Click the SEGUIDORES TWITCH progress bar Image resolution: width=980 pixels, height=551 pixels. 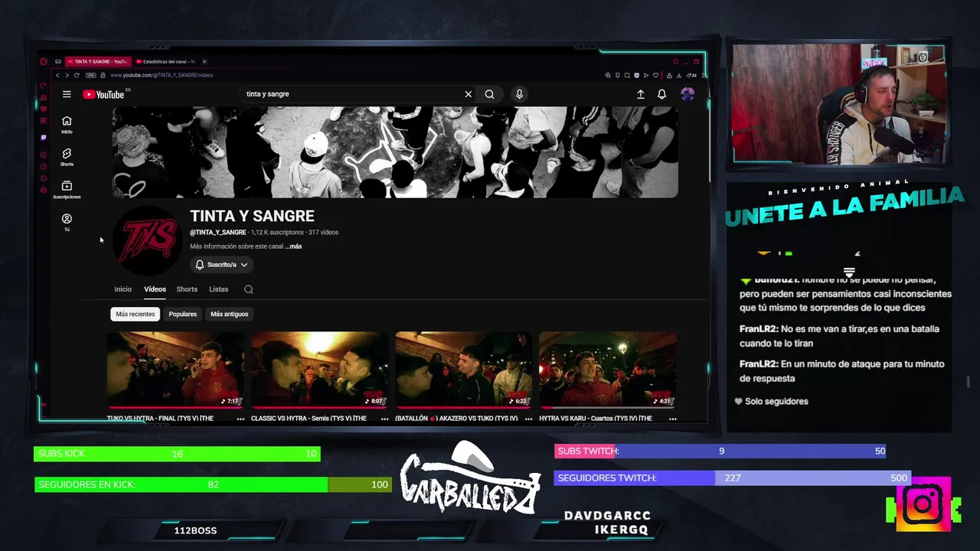click(x=733, y=478)
